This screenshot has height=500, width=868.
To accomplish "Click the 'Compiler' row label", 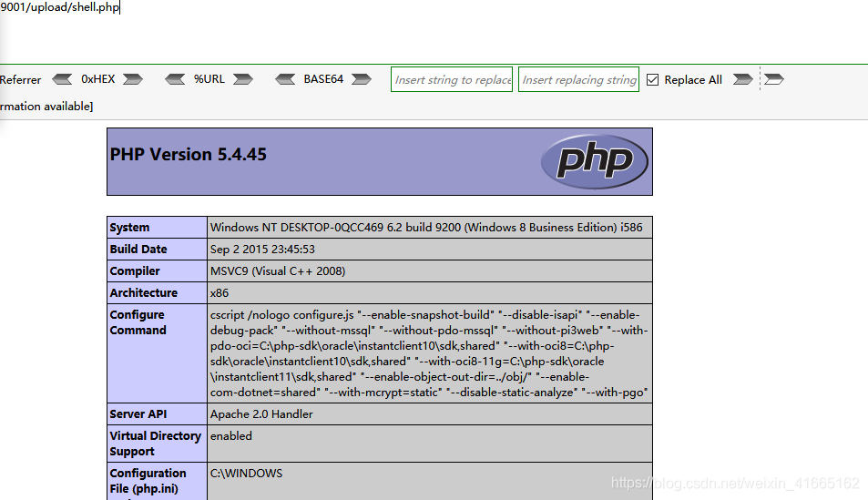I will click(x=135, y=270).
